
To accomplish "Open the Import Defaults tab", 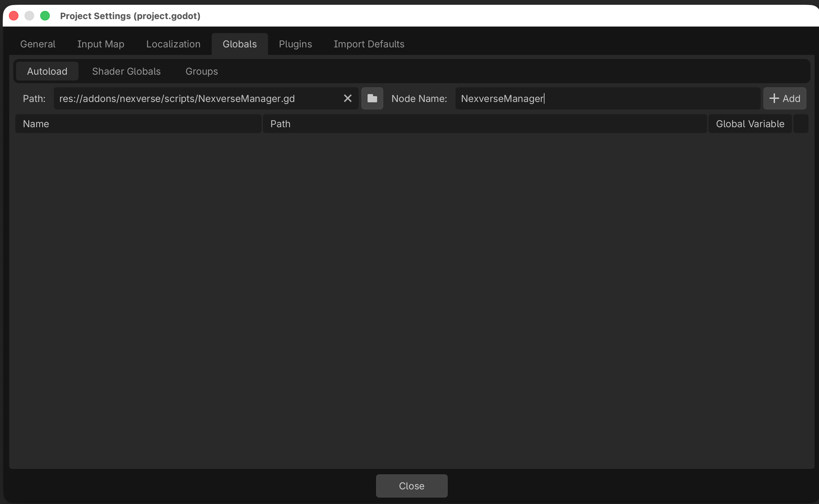I will 369,44.
